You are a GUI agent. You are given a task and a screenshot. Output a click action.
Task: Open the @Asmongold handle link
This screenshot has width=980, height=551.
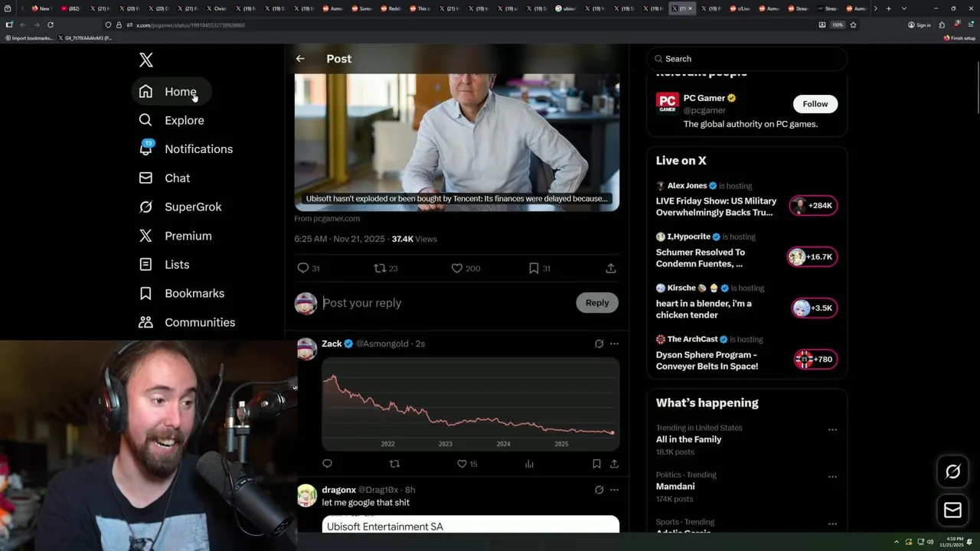[382, 344]
